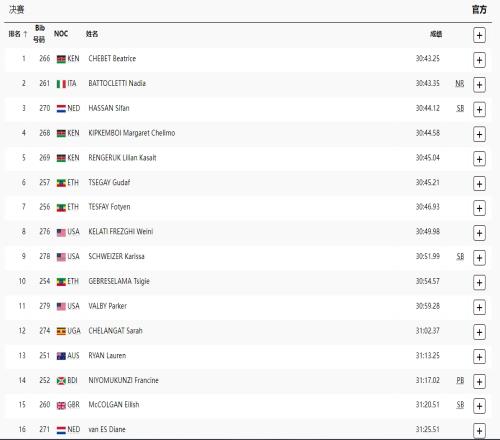Click SB label next to HASSAN's time
This screenshot has width=500, height=440.
[460, 108]
